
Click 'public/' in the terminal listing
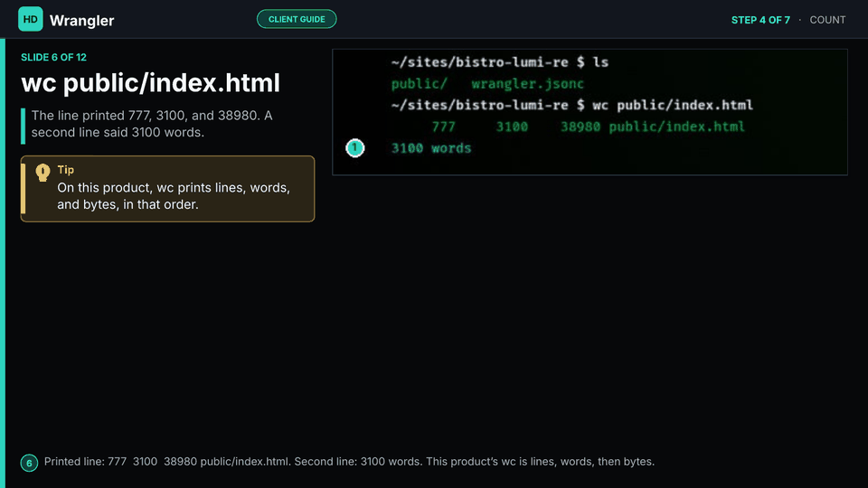click(419, 83)
